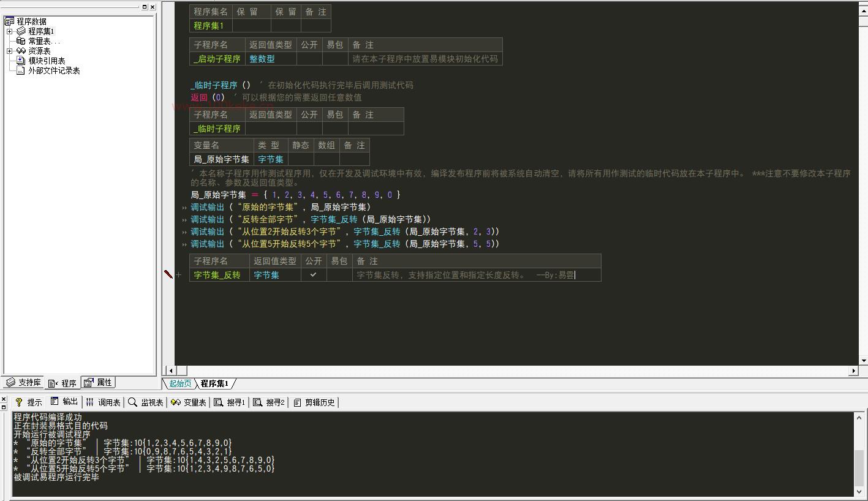The image size is (868, 501).
Task: Switch to the 属性 properties tab
Action: [x=98, y=383]
